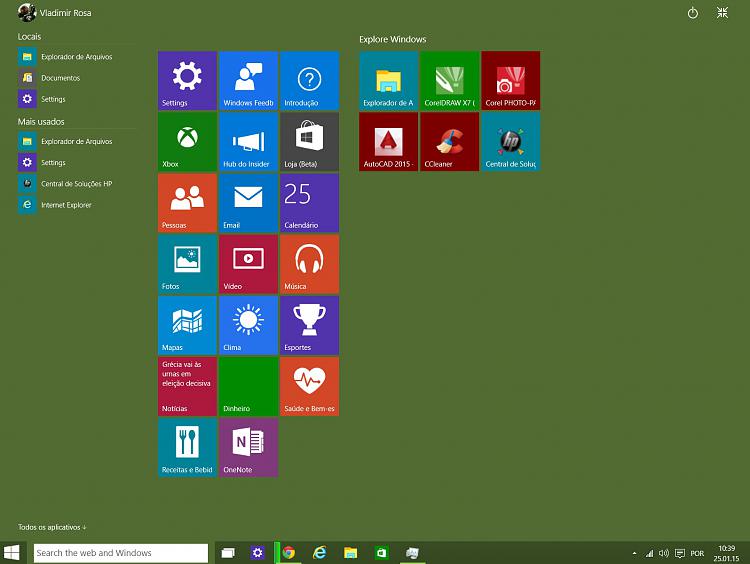Open File Explorer from the taskbar
Viewport: 750px width, 564px height.
click(351, 553)
